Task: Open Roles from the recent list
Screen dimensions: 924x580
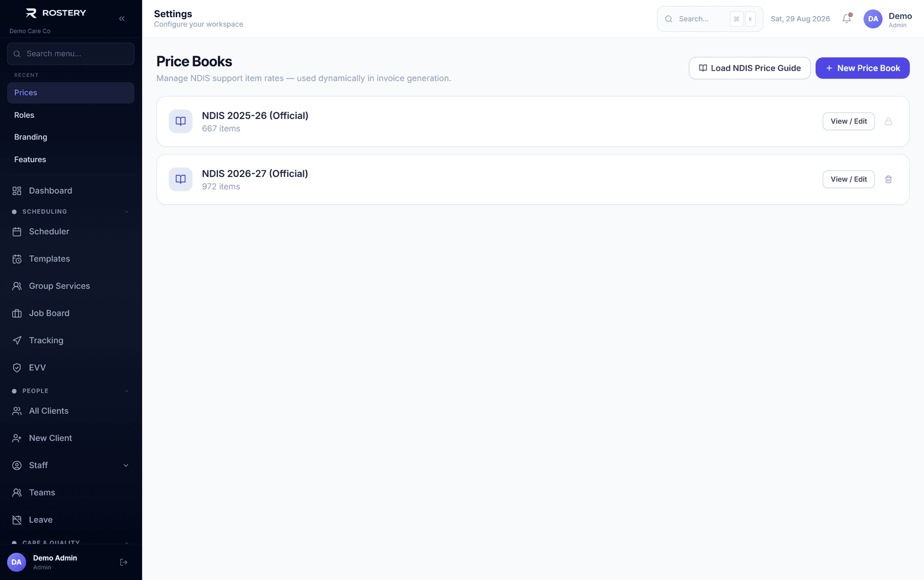Action: click(70, 115)
